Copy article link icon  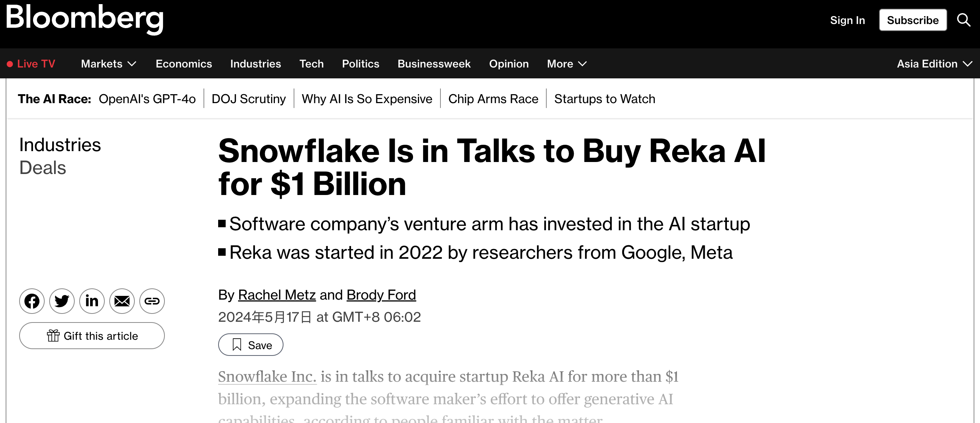(152, 301)
